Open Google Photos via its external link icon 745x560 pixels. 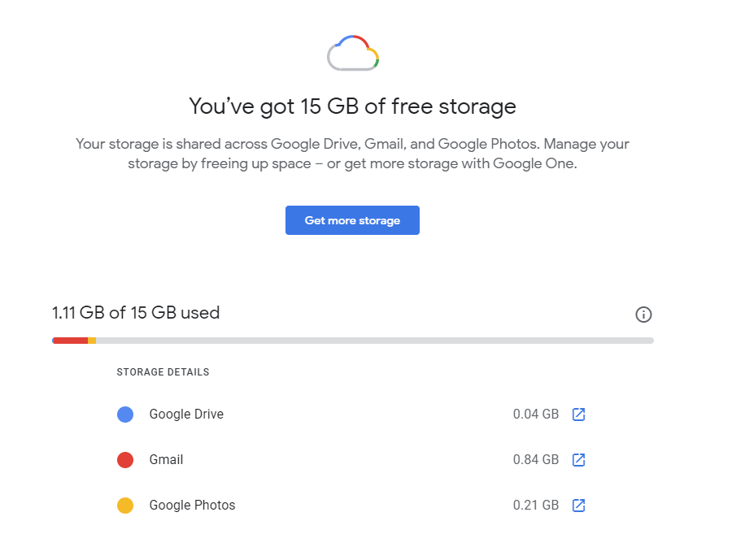(x=578, y=506)
